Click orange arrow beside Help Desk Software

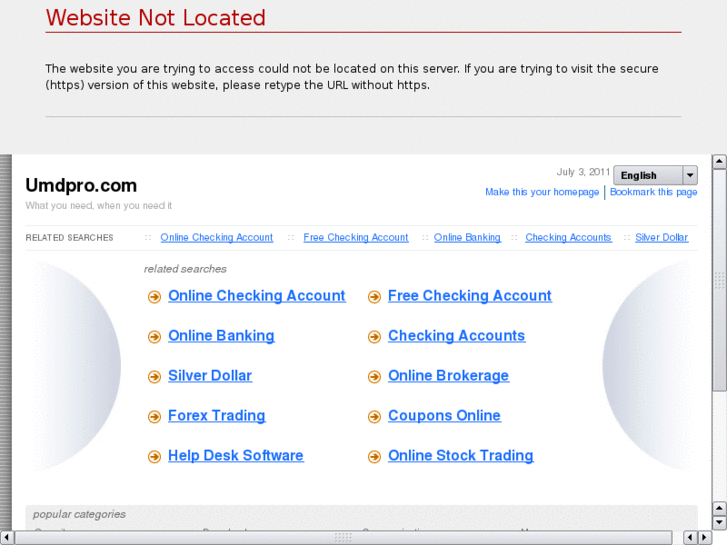point(154,456)
